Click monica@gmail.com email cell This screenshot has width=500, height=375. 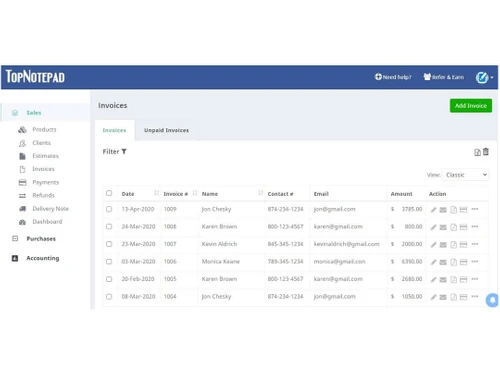point(339,261)
